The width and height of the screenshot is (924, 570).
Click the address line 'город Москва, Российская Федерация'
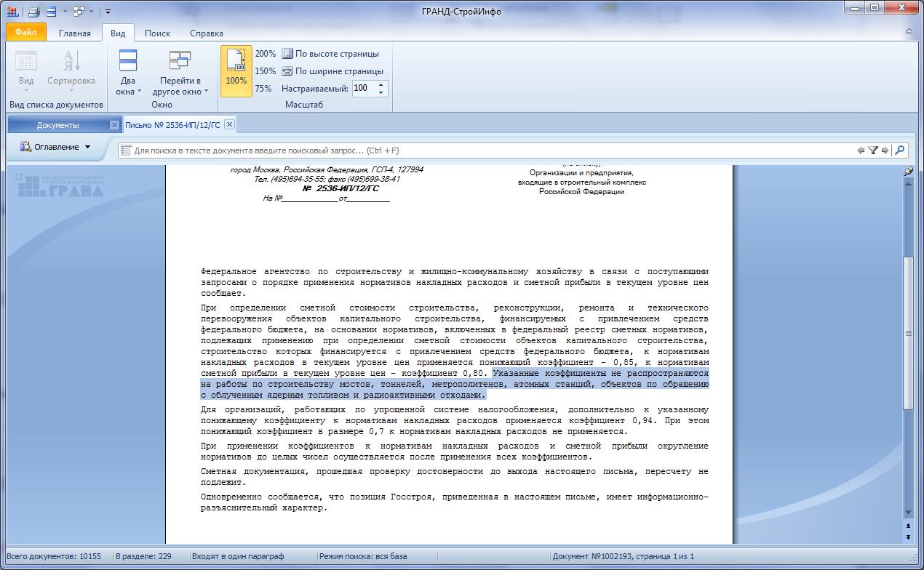[327, 169]
